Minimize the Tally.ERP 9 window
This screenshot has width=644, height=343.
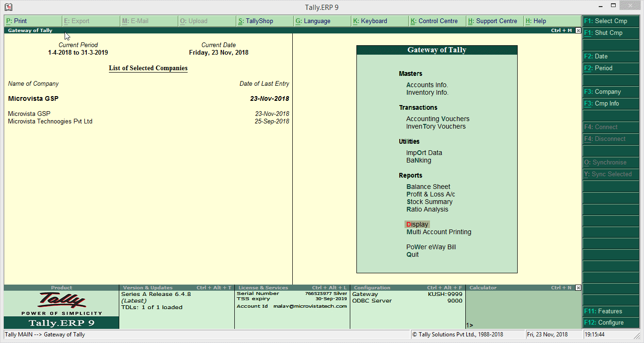click(x=600, y=7)
